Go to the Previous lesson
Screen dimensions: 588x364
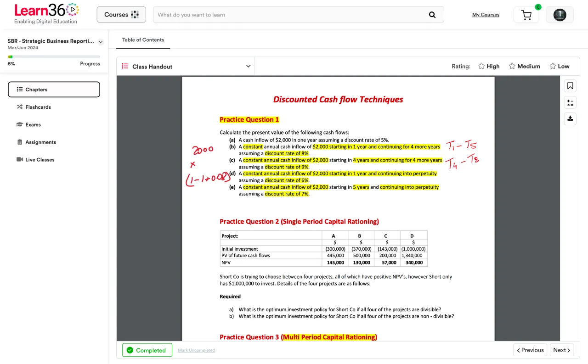530,350
